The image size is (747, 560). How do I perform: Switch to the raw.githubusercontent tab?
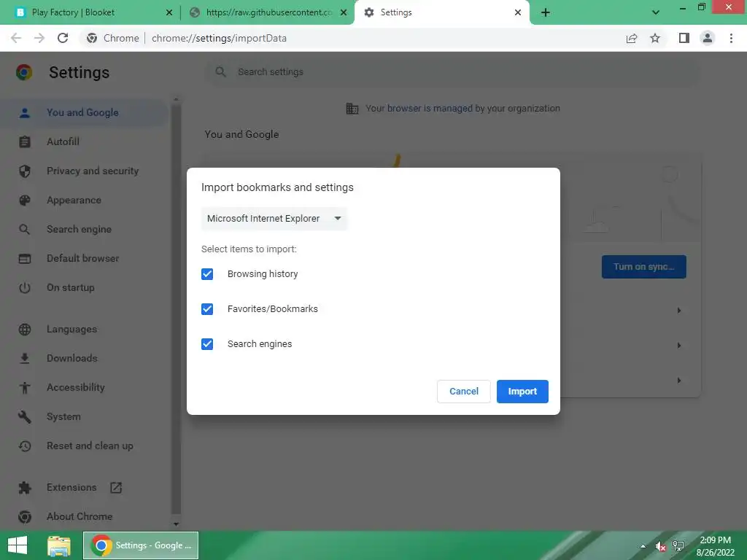[x=267, y=12]
